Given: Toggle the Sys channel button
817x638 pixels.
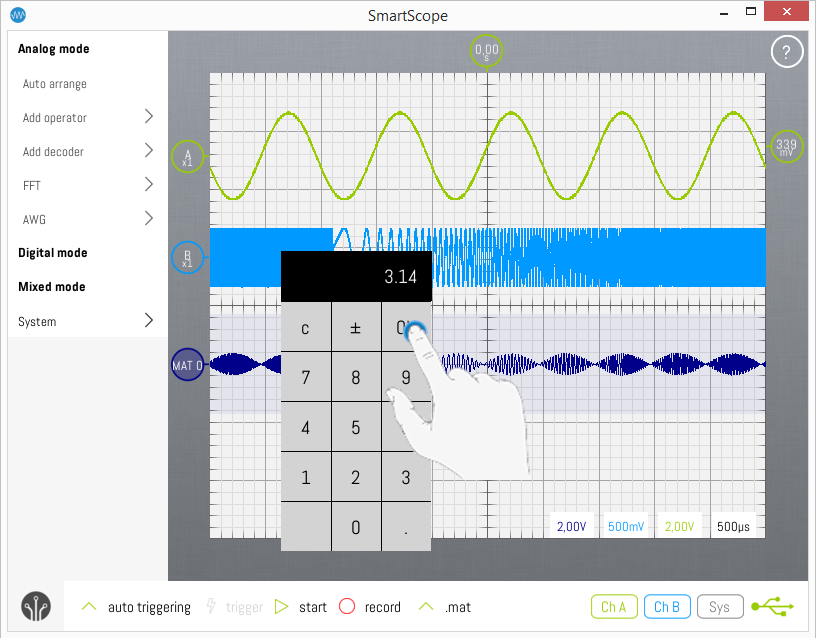Looking at the screenshot, I should [x=720, y=607].
